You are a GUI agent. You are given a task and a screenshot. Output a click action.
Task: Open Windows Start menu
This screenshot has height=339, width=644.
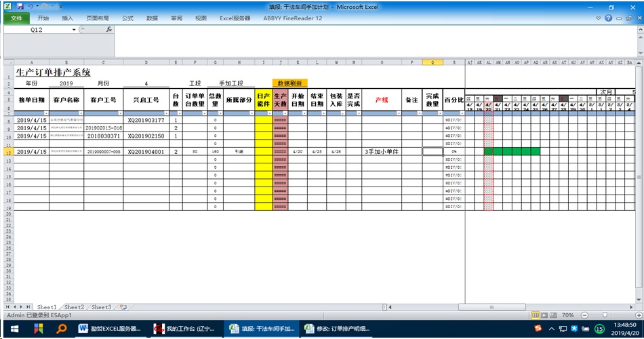(12, 329)
